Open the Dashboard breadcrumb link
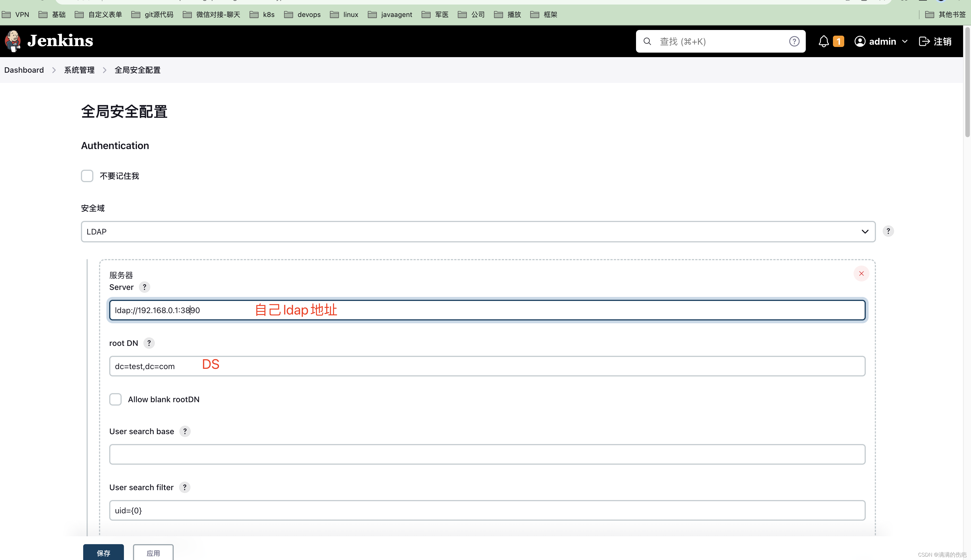This screenshot has height=560, width=971. point(24,70)
